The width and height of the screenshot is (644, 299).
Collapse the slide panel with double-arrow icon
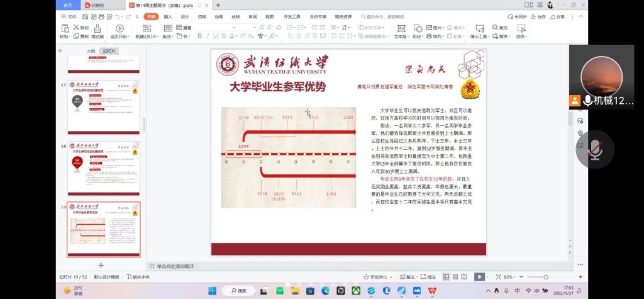pos(60,50)
